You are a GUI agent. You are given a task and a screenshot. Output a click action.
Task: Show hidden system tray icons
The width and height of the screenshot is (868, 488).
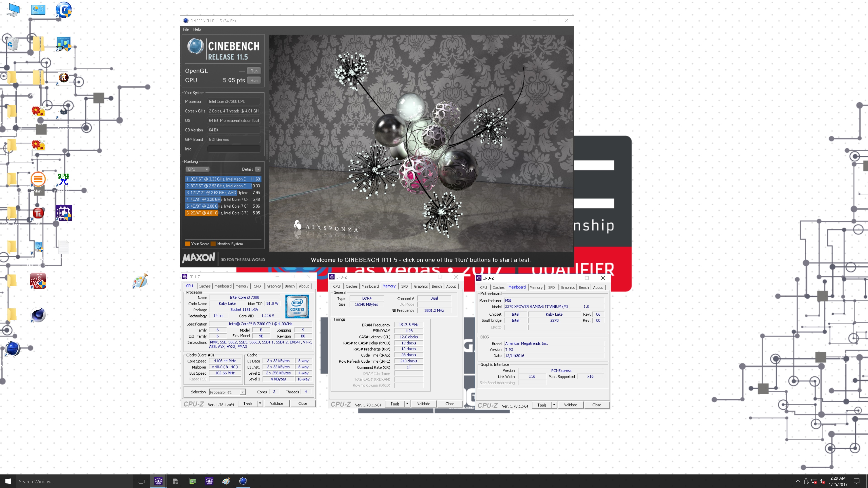pyautogui.click(x=797, y=481)
